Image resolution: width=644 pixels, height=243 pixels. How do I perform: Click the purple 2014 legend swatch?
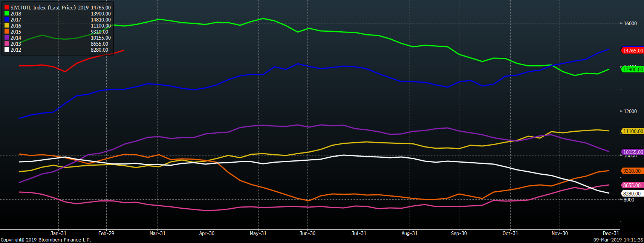tap(6, 38)
